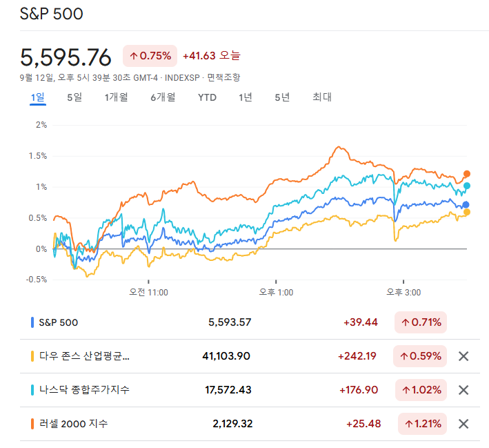Click the yellow endpoint dot on chart

click(466, 213)
